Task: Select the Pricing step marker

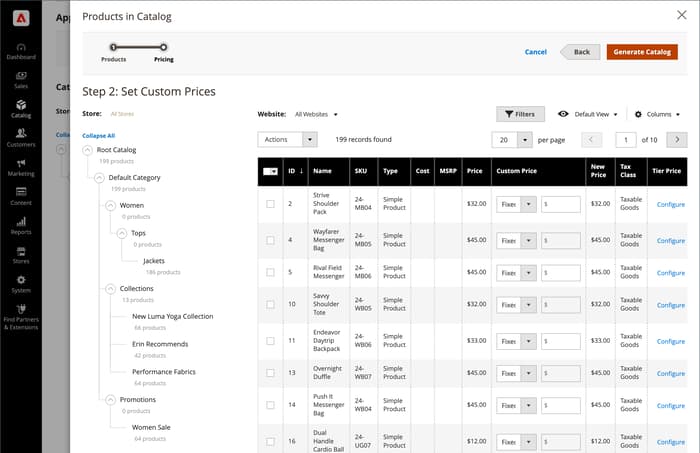Action: tap(164, 46)
